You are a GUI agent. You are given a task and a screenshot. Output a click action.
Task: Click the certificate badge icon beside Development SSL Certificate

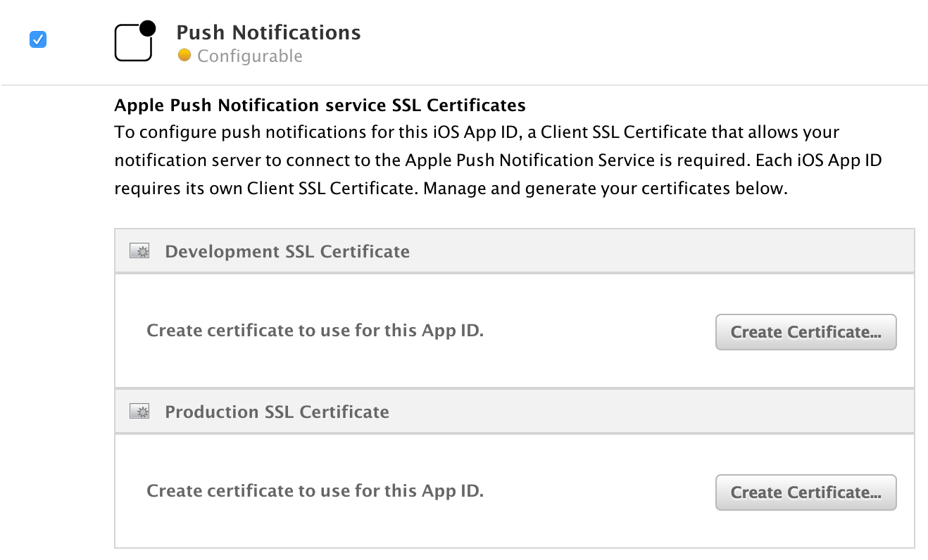139,250
